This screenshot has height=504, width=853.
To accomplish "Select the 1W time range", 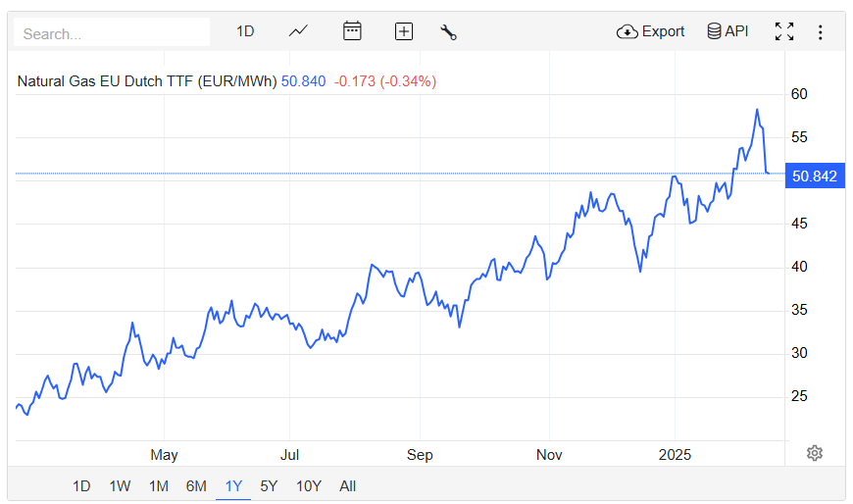I will 120,486.
